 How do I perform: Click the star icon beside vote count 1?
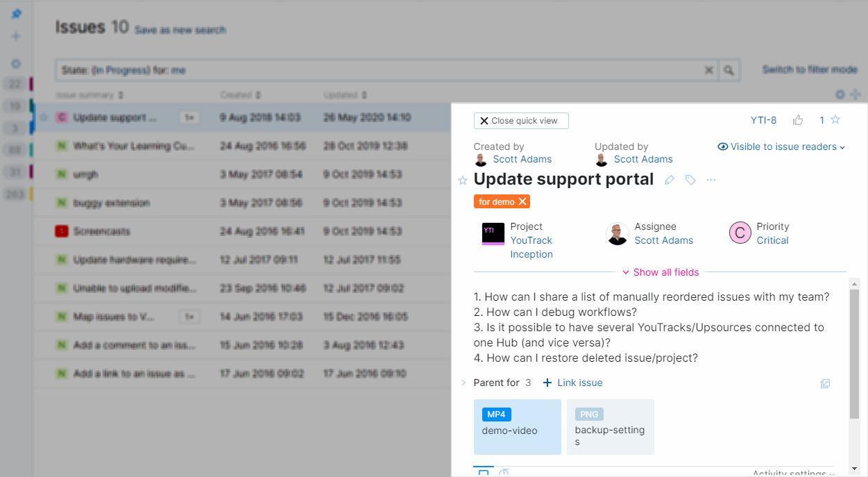[x=835, y=119]
